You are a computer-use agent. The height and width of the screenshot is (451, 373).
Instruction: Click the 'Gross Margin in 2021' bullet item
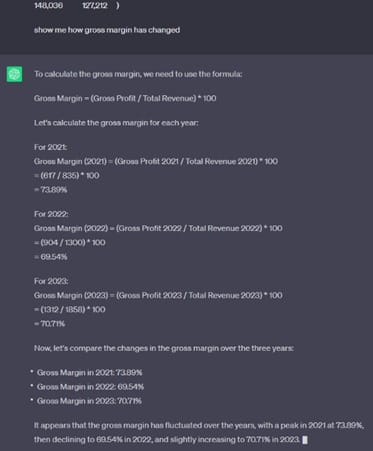click(x=89, y=372)
